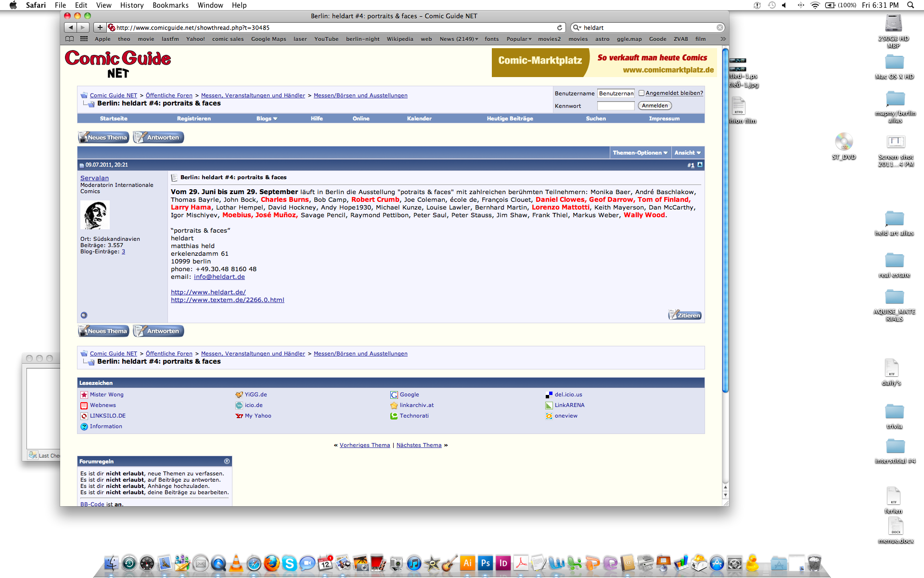The width and height of the screenshot is (924, 578).
Task: Open the Technorati bookmark icon
Action: tap(394, 416)
